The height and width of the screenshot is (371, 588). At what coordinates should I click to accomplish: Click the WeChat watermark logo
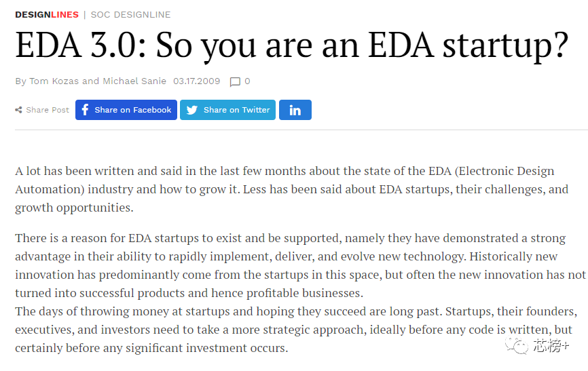tap(517, 345)
